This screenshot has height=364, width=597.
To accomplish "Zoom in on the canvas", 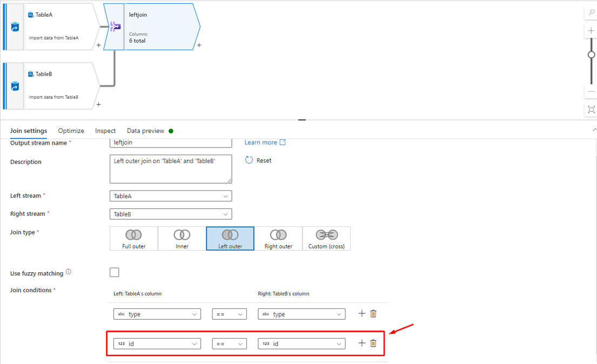I will click(x=591, y=31).
